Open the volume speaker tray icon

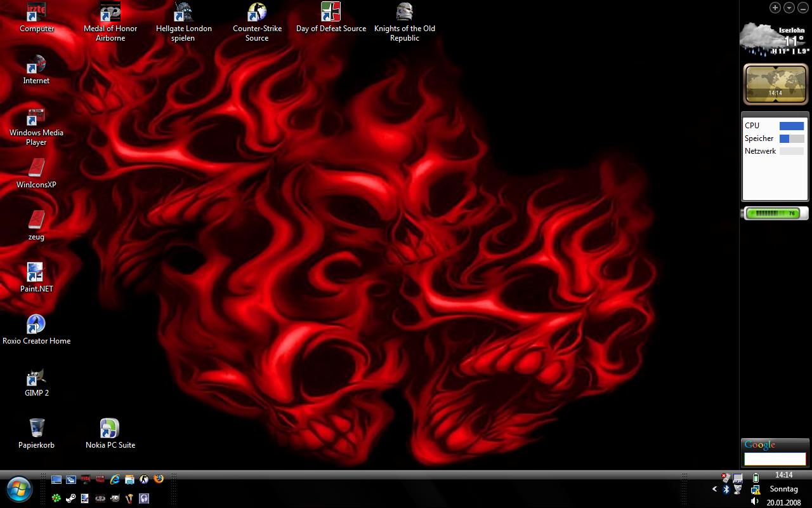pyautogui.click(x=754, y=502)
